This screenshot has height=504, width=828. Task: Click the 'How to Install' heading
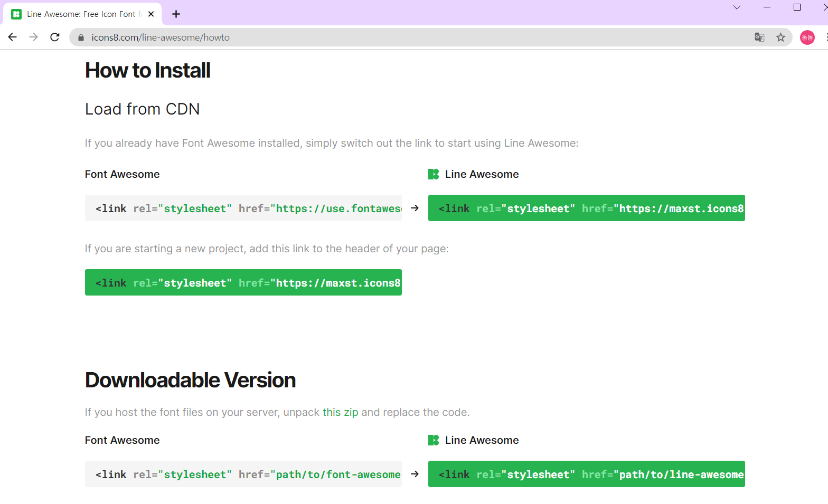(x=148, y=70)
